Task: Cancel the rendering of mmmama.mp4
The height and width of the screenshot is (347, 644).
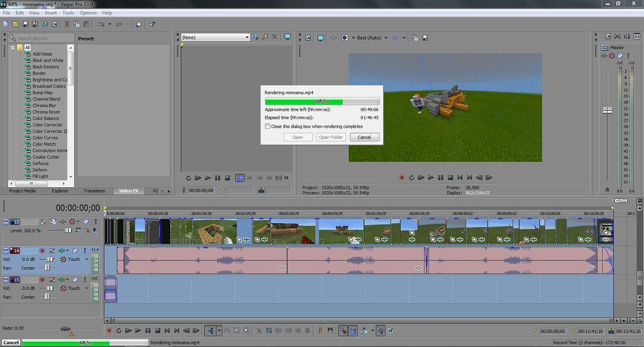Action: (364, 137)
